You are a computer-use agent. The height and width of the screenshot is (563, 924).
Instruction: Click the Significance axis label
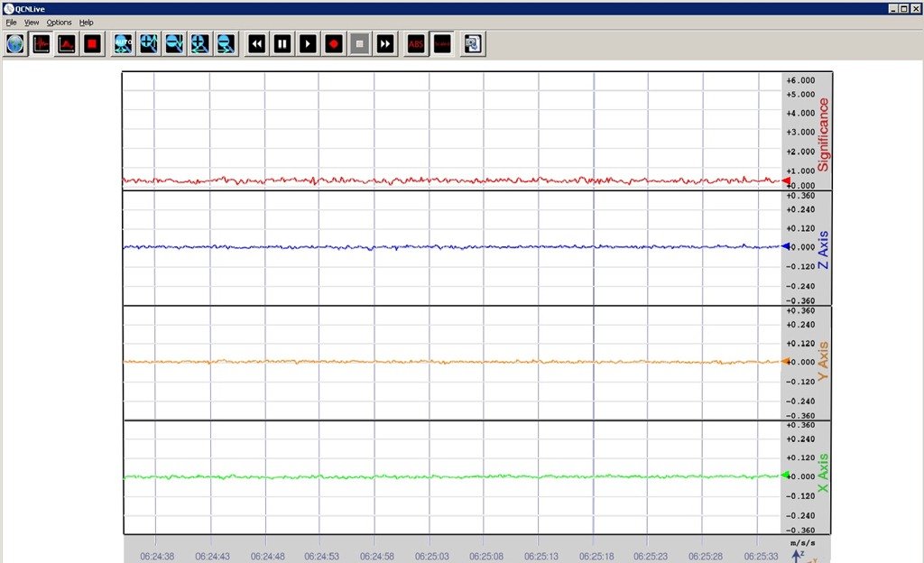823,134
